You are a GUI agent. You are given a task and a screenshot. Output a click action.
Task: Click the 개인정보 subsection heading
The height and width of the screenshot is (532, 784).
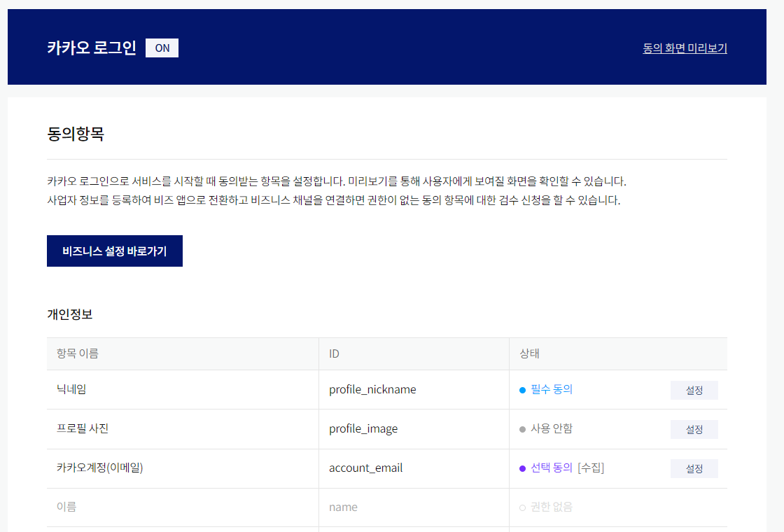click(70, 314)
